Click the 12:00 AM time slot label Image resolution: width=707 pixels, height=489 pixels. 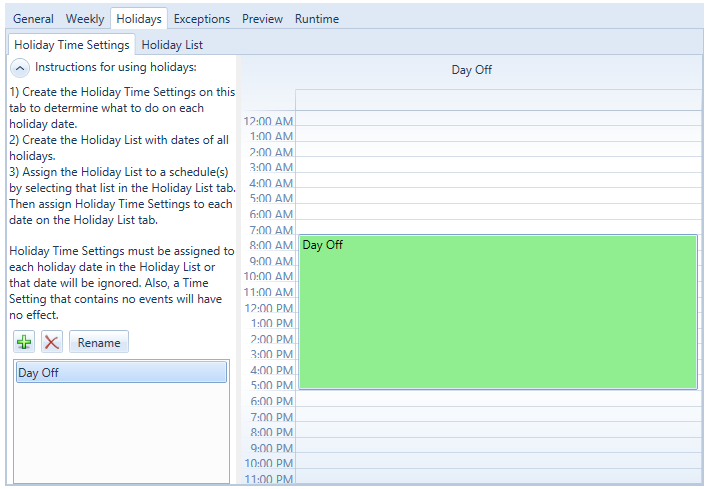point(268,121)
